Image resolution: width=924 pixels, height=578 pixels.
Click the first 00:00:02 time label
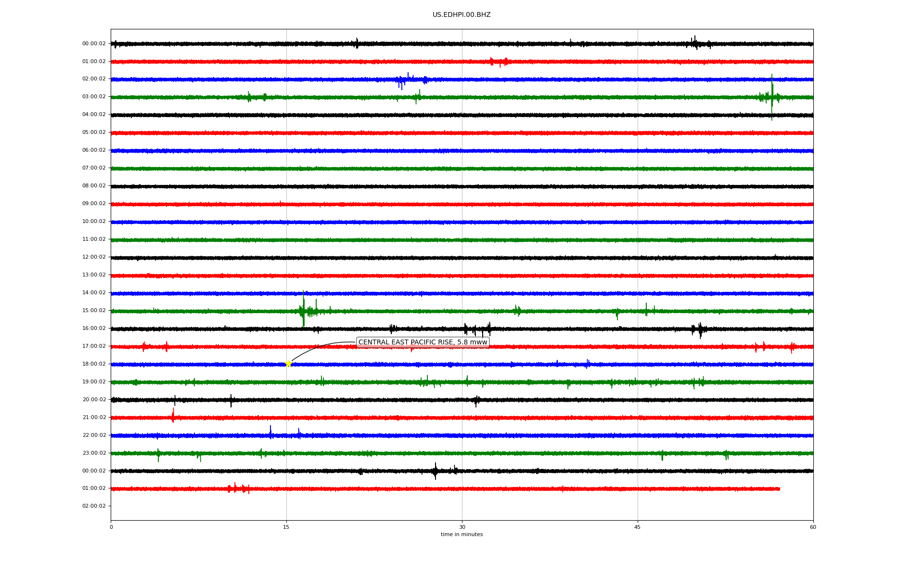(x=94, y=44)
